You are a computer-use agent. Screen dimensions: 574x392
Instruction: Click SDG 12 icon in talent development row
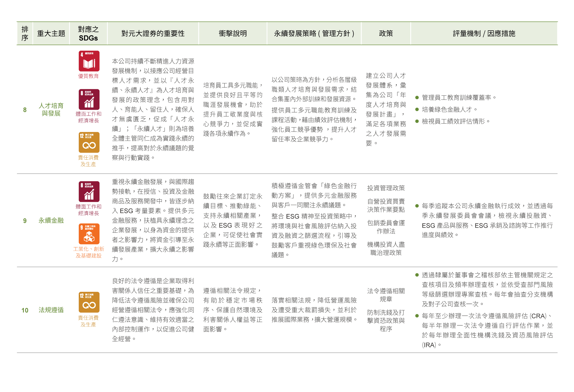click(89, 142)
